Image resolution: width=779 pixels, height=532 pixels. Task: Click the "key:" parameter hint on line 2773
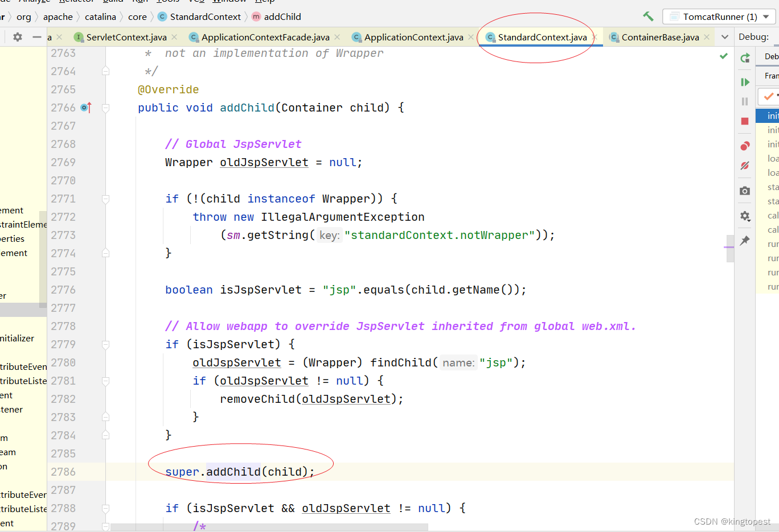329,235
